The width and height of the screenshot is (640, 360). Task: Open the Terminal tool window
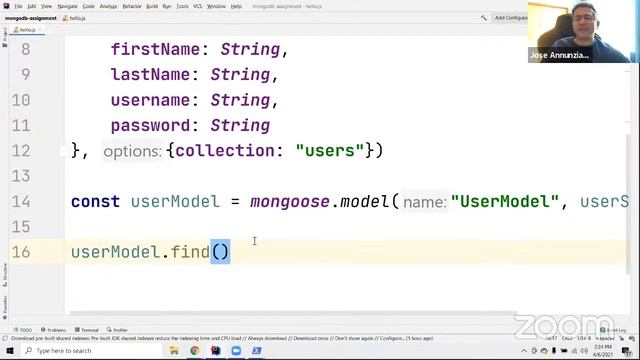coord(87,330)
